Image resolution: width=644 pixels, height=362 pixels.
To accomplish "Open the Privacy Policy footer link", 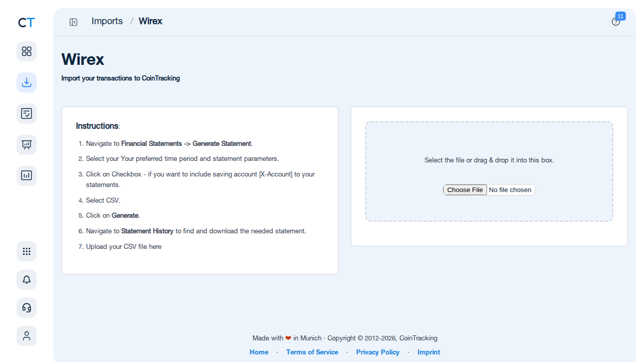I will pyautogui.click(x=378, y=352).
